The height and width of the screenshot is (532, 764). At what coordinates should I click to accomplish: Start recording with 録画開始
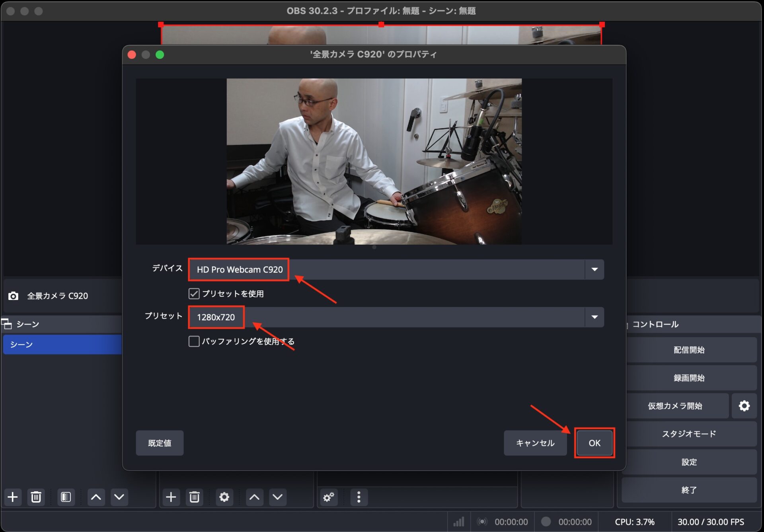pyautogui.click(x=689, y=378)
